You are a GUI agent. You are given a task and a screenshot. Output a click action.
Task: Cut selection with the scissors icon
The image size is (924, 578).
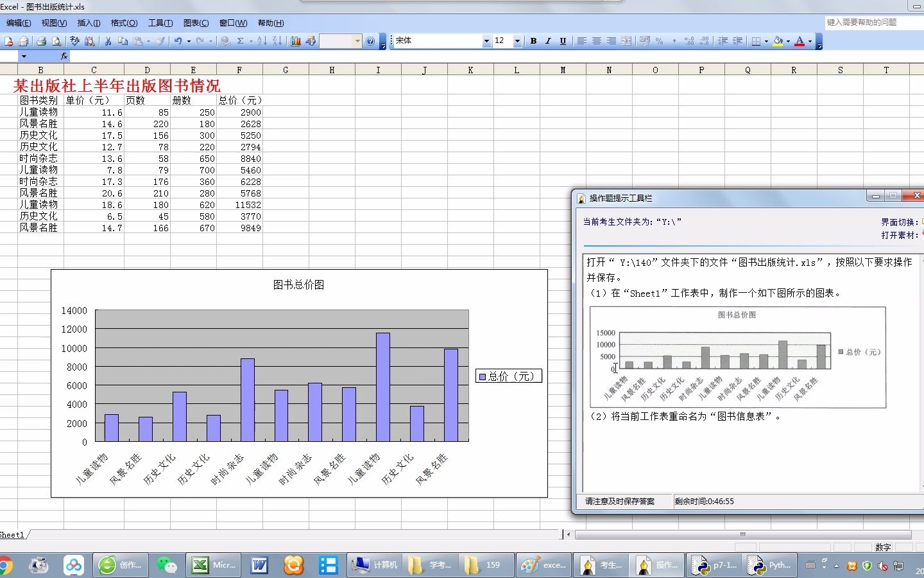tap(108, 41)
